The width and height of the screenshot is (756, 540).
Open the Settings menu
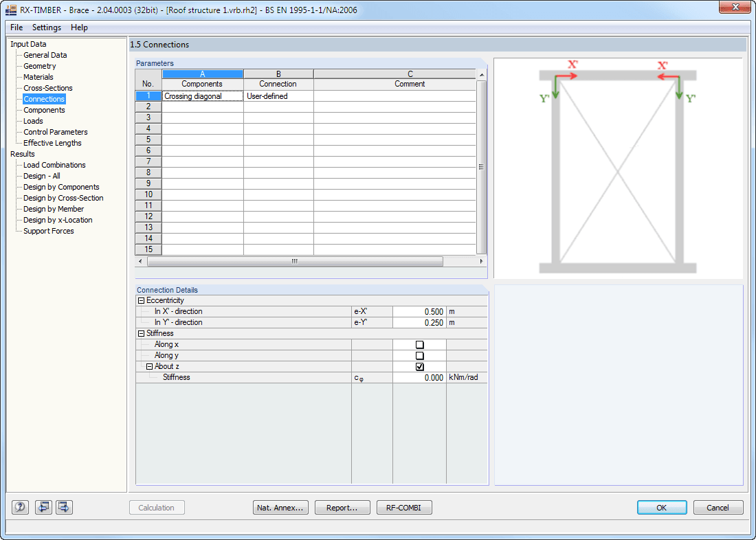47,27
